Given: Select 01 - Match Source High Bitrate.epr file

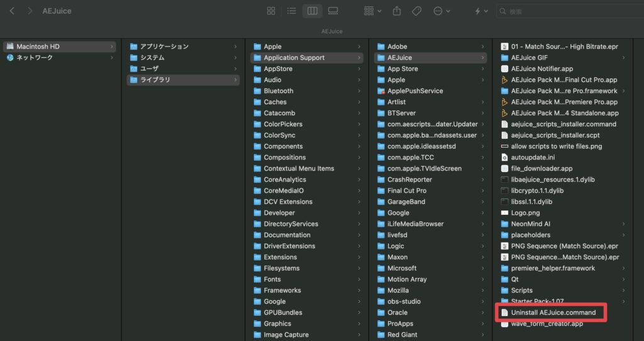Looking at the screenshot, I should (x=563, y=46).
